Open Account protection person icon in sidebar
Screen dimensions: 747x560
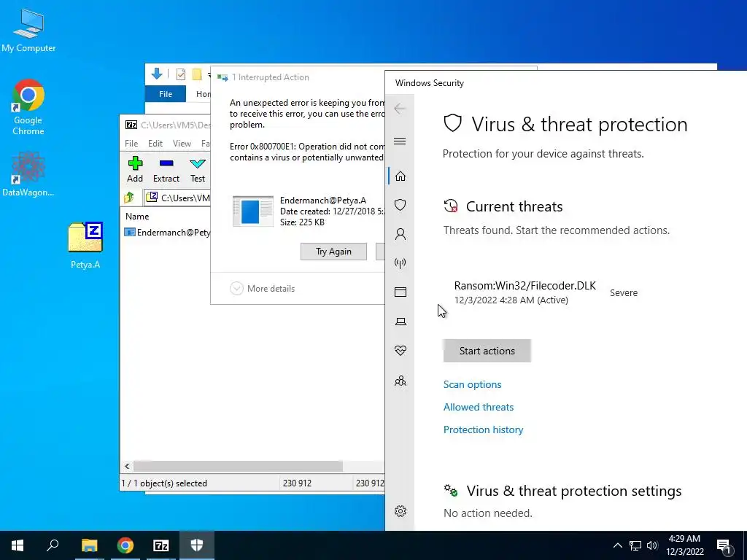point(400,234)
